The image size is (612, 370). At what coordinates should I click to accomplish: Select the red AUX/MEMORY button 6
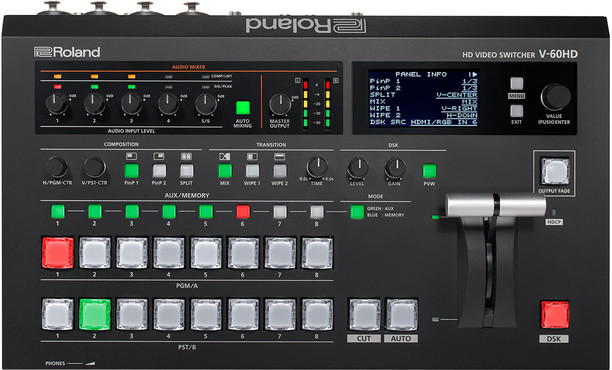tap(243, 212)
